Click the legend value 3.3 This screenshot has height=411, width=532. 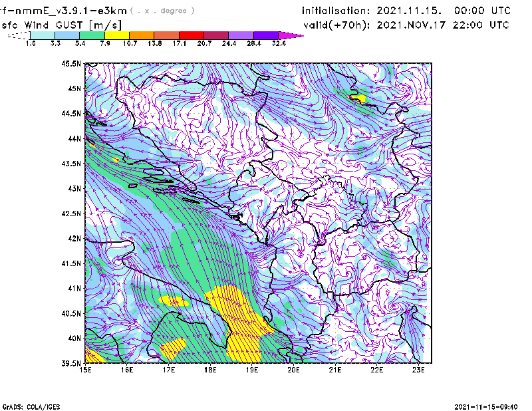point(55,43)
